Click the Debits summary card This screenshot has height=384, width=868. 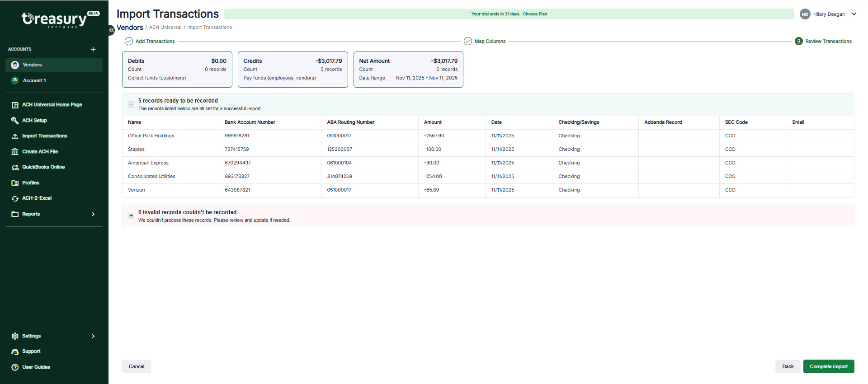click(x=177, y=70)
